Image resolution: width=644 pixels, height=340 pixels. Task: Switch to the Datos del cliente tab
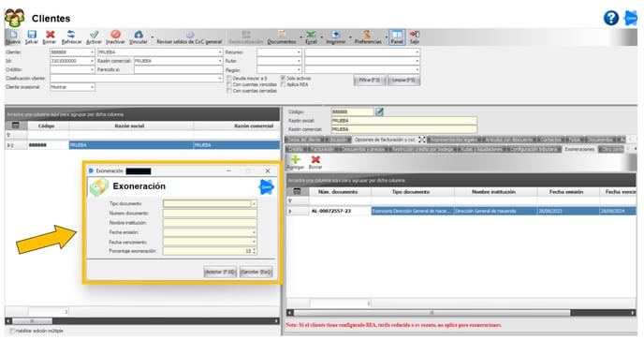303,140
